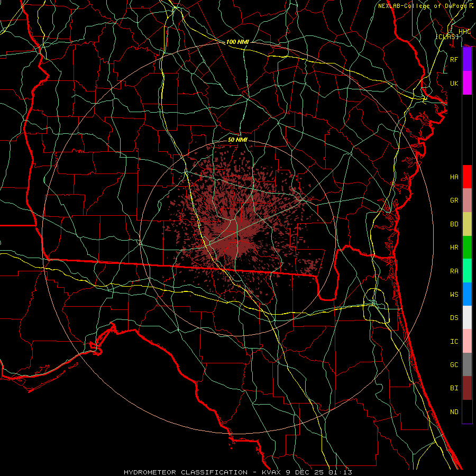Click the 'BD' legend label
Image resolution: width=476 pixels, height=476 pixels.
pos(454,224)
